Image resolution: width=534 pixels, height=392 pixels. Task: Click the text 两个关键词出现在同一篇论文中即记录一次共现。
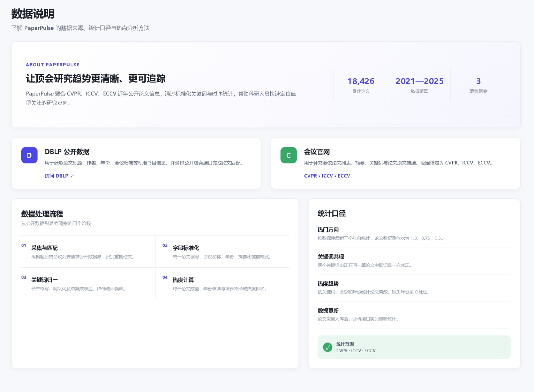(x=366, y=265)
